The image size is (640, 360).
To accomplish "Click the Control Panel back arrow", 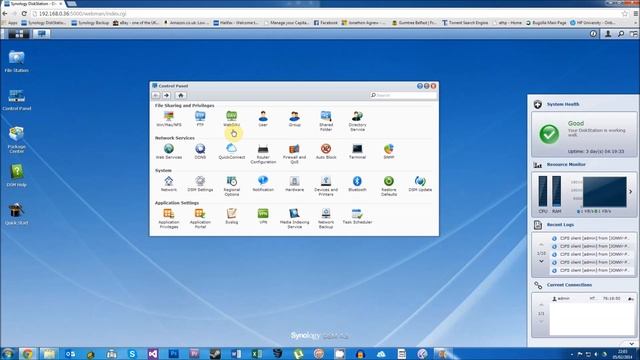I will pos(156,95).
